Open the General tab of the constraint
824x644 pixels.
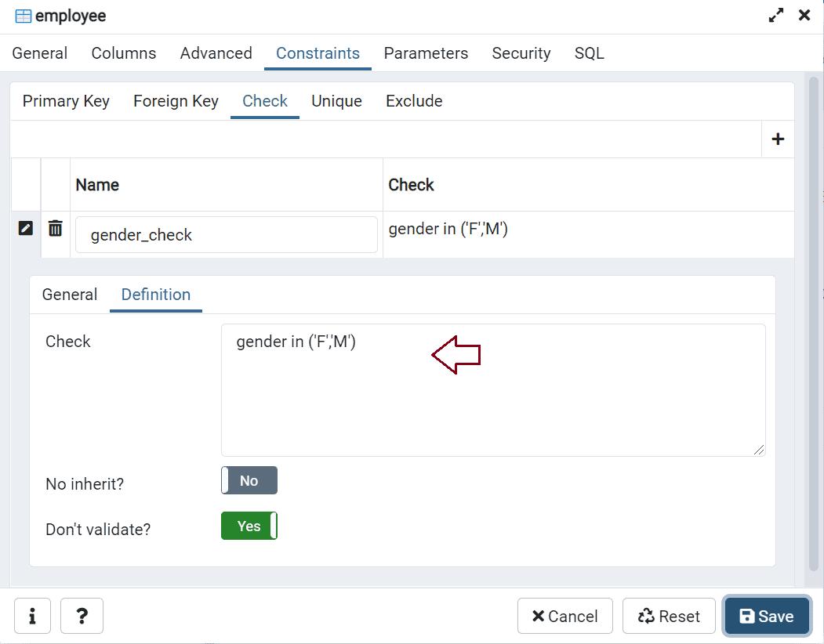coord(70,295)
